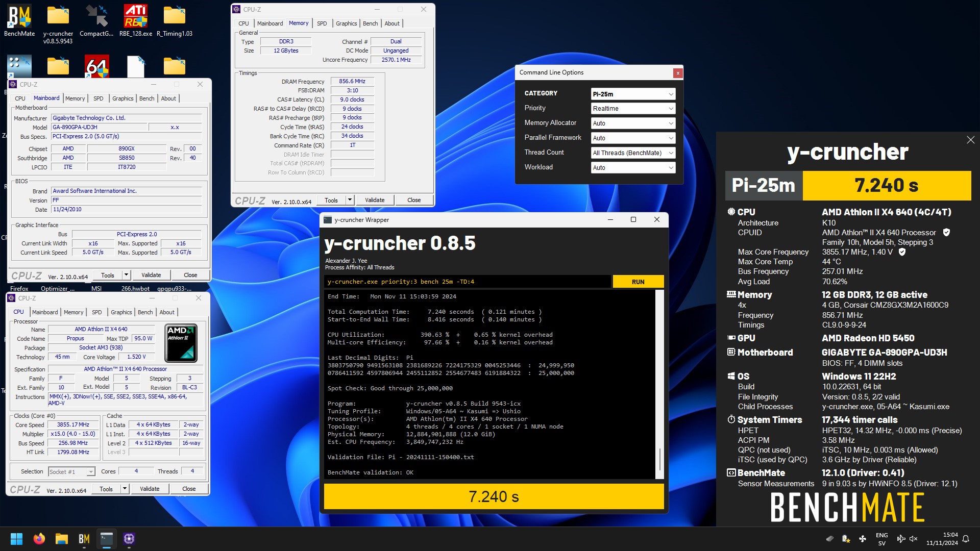Click Close in CPU-Z Memory window

point(414,200)
